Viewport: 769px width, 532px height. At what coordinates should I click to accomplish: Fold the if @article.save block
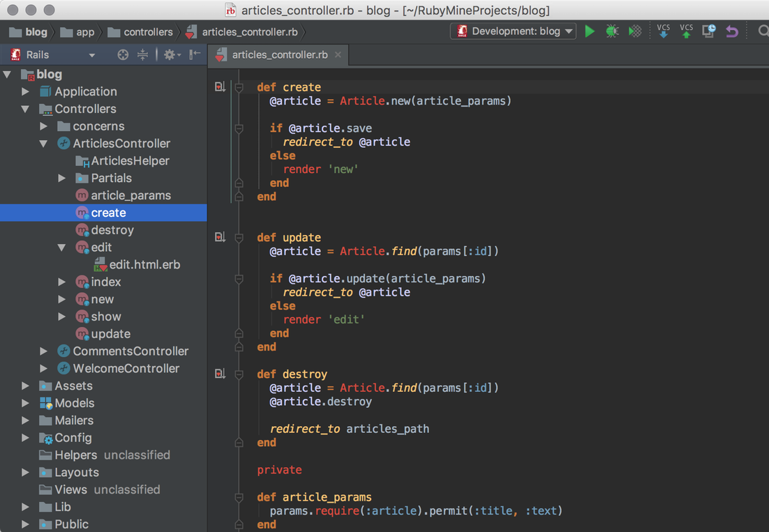pos(239,129)
